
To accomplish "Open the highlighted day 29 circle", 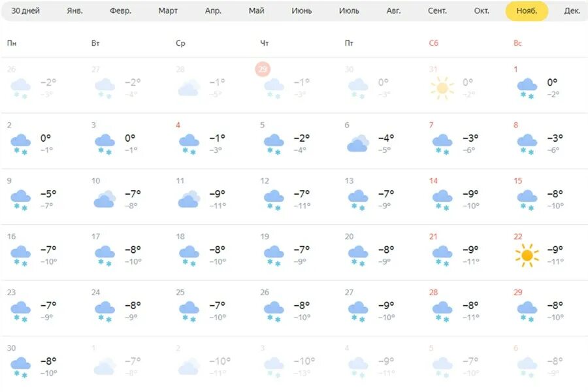I will coord(263,69).
